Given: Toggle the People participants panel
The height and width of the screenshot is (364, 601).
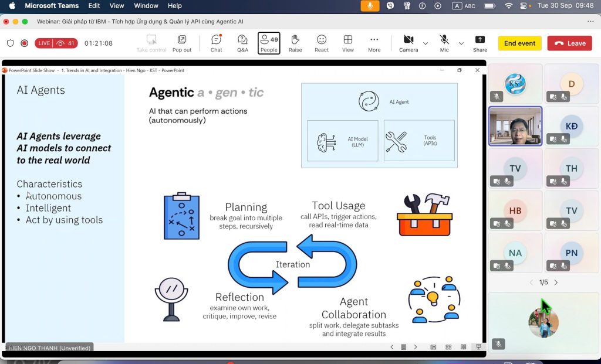Looking at the screenshot, I should (269, 43).
